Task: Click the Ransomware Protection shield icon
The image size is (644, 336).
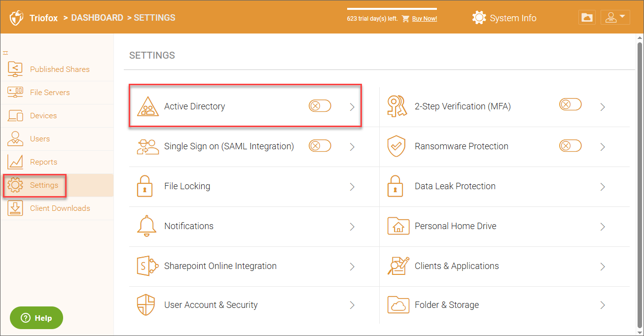Action: (x=396, y=146)
